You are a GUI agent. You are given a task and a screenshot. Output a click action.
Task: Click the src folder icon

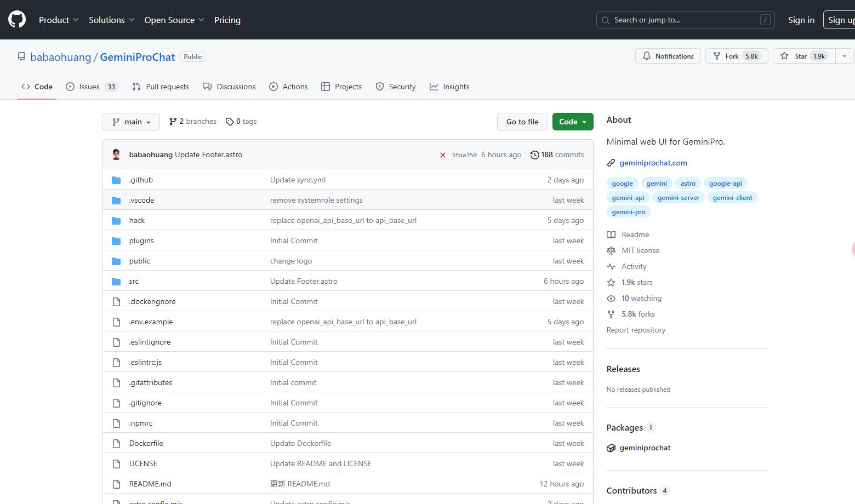click(116, 282)
